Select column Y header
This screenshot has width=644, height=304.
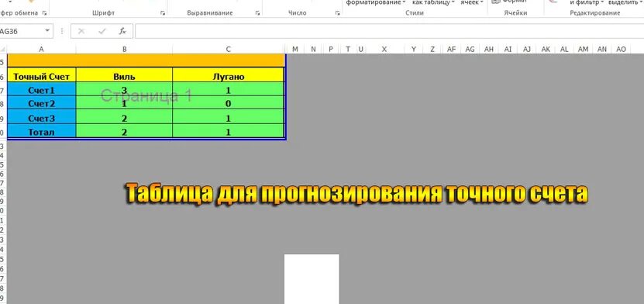pyautogui.click(x=414, y=50)
